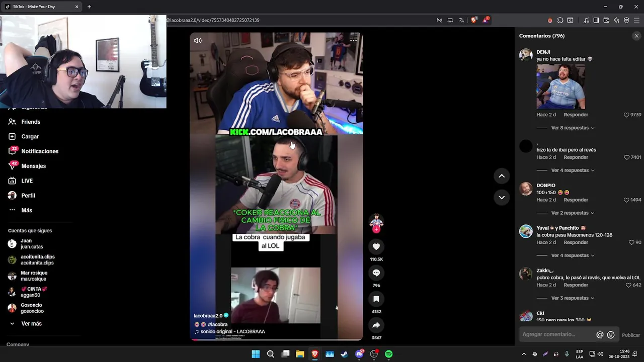This screenshot has height=362, width=644.
Task: Open Leo AI sparkle icon
Action: [616, 20]
